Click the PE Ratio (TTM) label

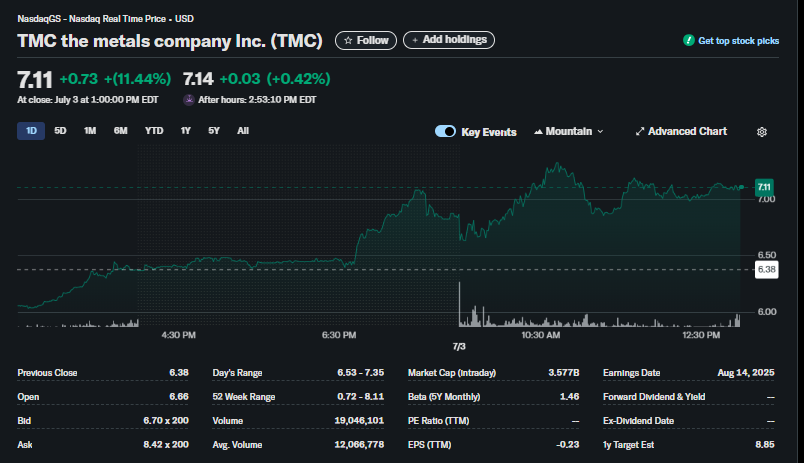click(x=438, y=421)
